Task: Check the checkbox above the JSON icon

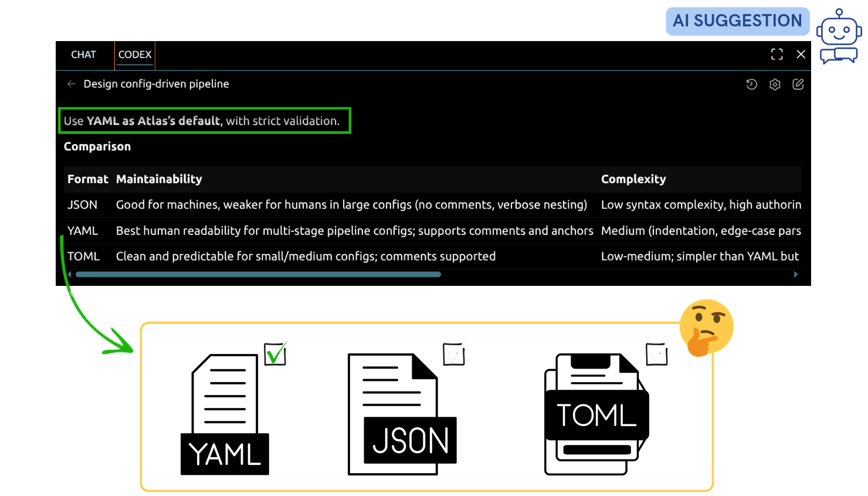Action: [x=453, y=355]
